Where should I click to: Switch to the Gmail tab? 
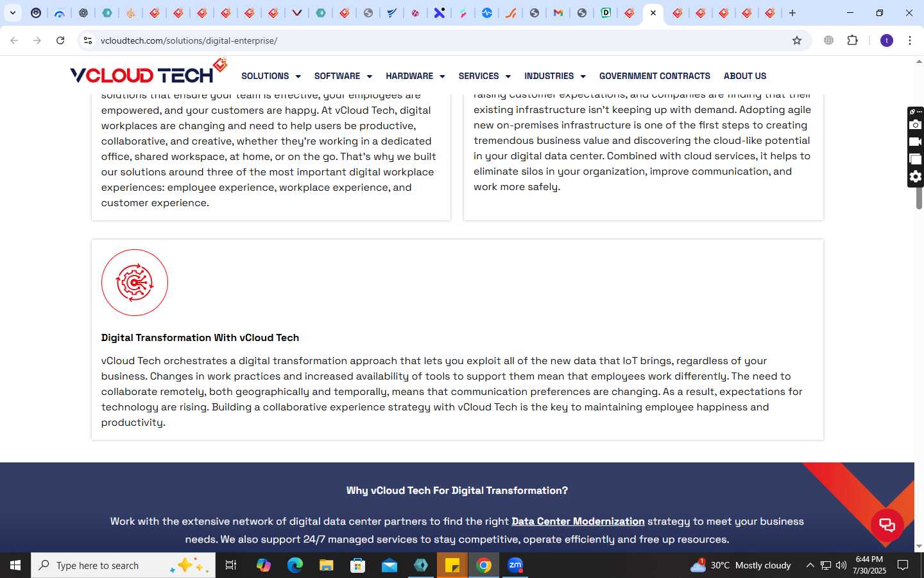[x=558, y=13]
